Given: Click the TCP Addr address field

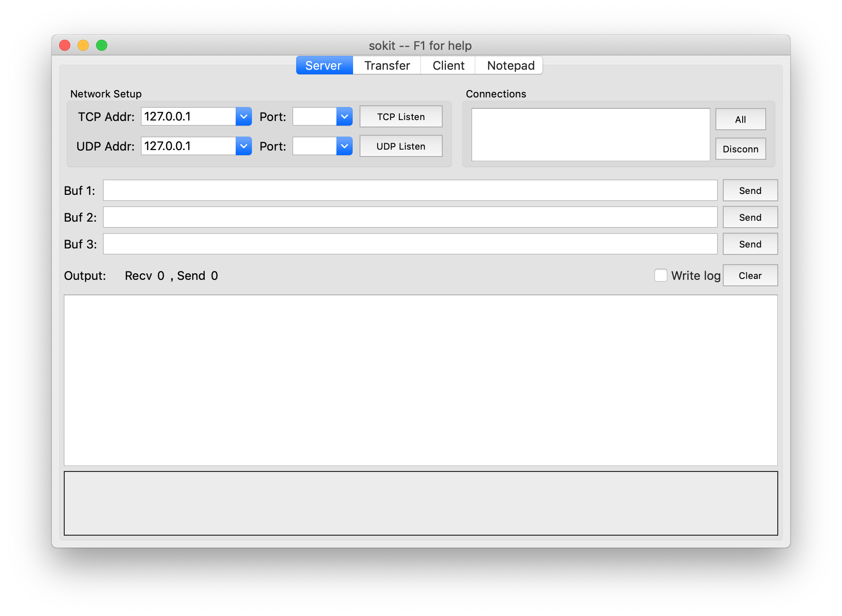Looking at the screenshot, I should click(x=189, y=117).
